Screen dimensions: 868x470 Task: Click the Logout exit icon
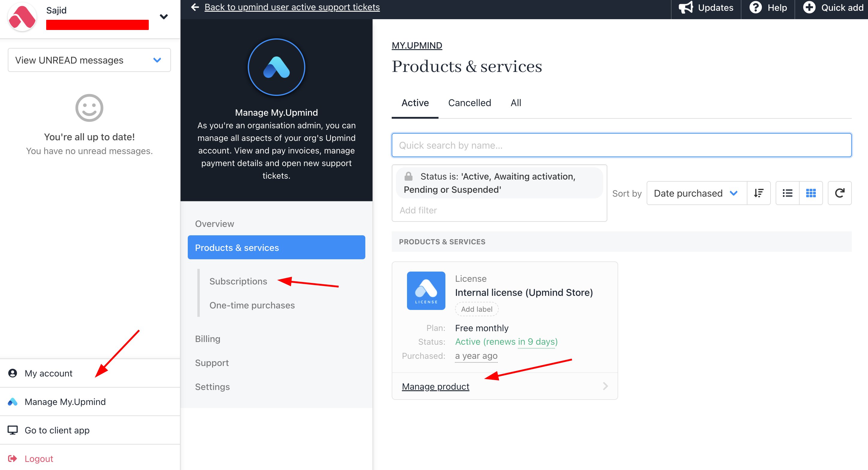pyautogui.click(x=13, y=458)
